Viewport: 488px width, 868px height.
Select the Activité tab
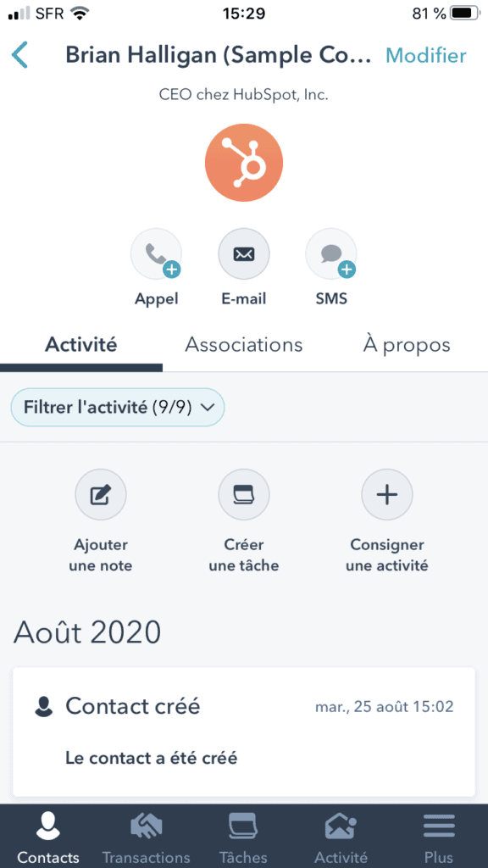click(x=80, y=344)
